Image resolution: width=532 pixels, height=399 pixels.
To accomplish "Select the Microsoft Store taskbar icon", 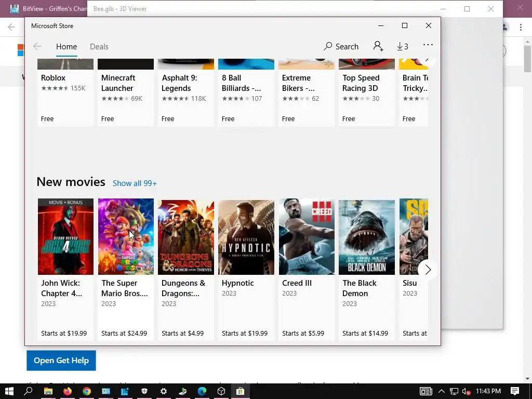I will (x=240, y=391).
